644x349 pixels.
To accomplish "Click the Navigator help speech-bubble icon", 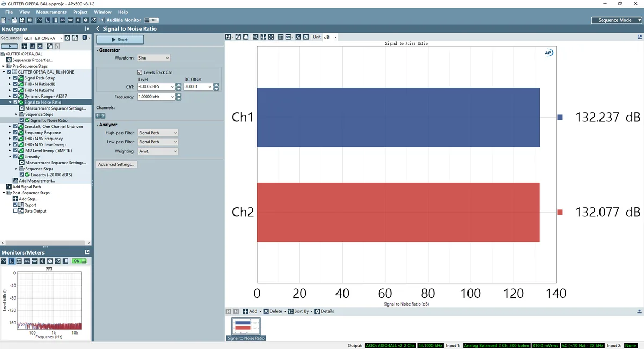I will (85, 38).
